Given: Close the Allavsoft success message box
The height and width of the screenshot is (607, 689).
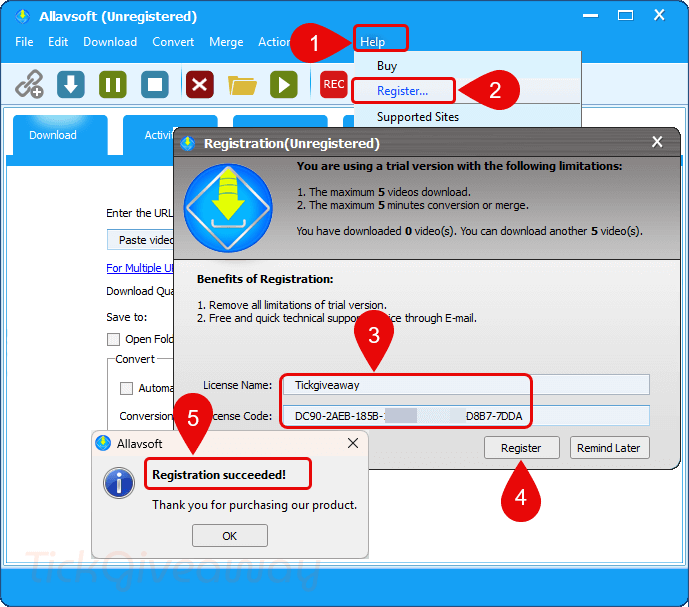Looking at the screenshot, I should coord(353,443).
